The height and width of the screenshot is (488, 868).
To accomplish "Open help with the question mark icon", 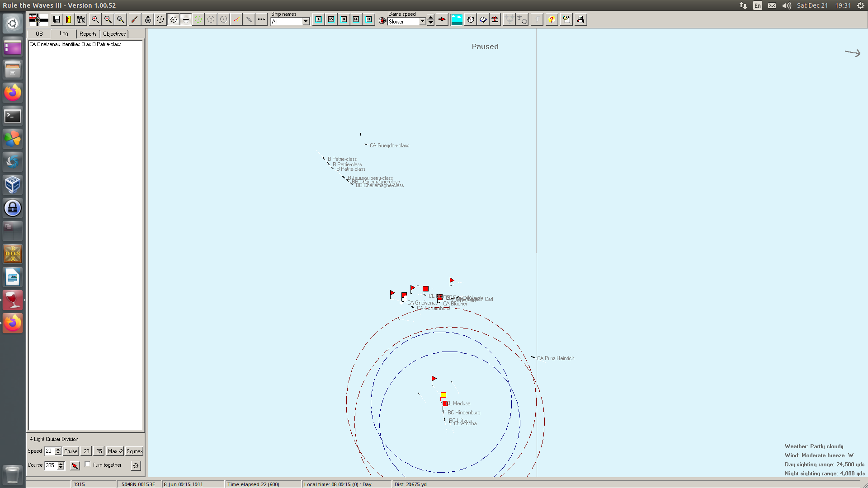I will 552,19.
